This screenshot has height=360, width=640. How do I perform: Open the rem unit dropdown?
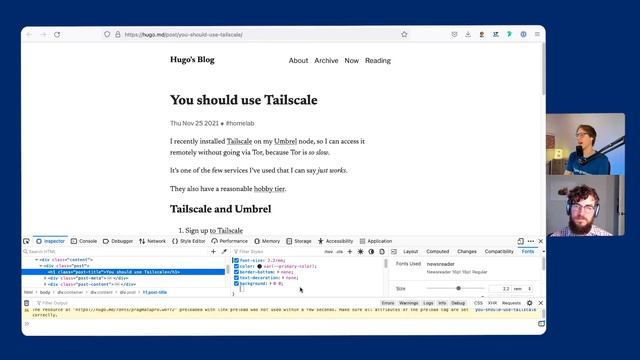tap(522, 289)
